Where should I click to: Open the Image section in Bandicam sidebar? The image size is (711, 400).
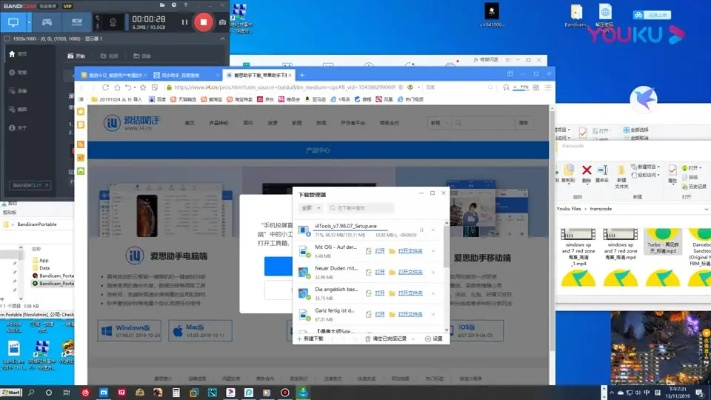(x=18, y=109)
